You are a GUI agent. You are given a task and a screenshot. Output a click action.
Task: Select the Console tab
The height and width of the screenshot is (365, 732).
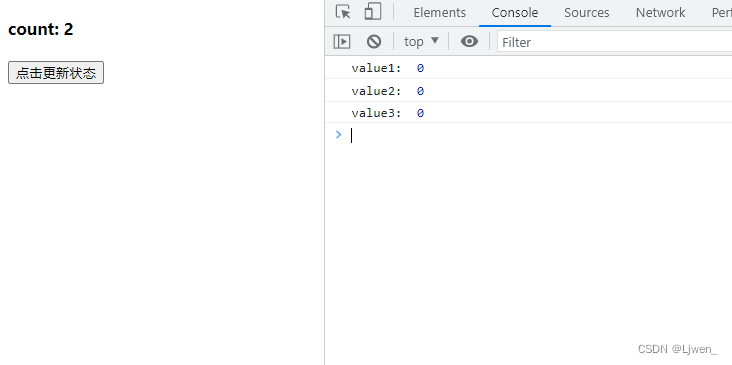coord(514,13)
